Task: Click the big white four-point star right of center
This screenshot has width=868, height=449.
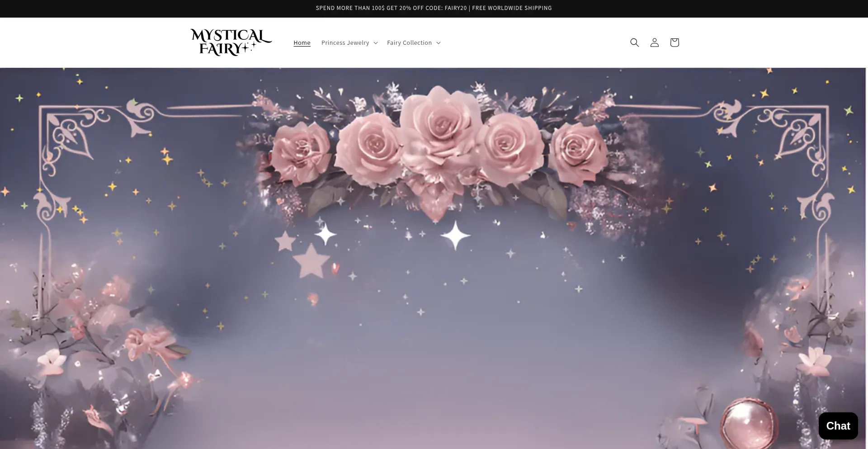Action: [455, 235]
